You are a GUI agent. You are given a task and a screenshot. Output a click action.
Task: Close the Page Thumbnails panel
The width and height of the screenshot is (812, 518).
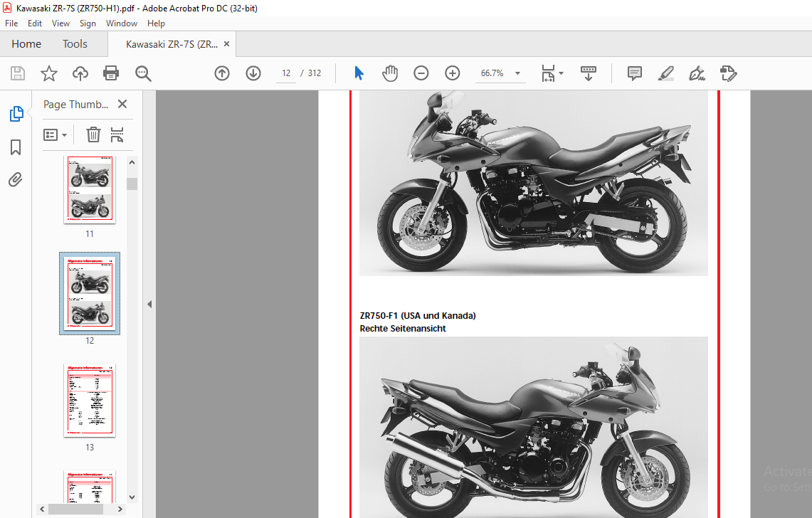[122, 104]
